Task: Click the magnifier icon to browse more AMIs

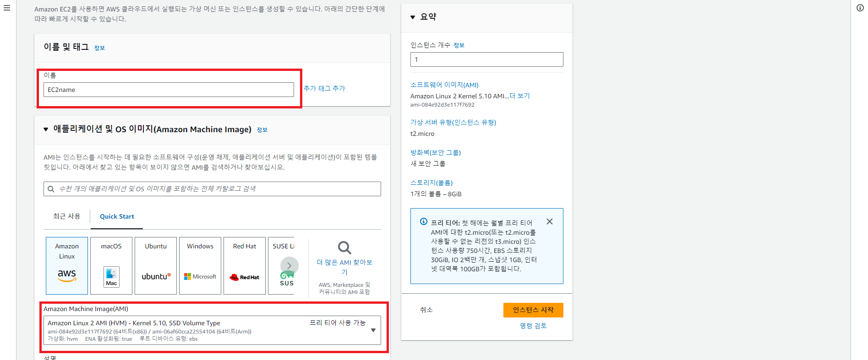Action: tap(344, 248)
